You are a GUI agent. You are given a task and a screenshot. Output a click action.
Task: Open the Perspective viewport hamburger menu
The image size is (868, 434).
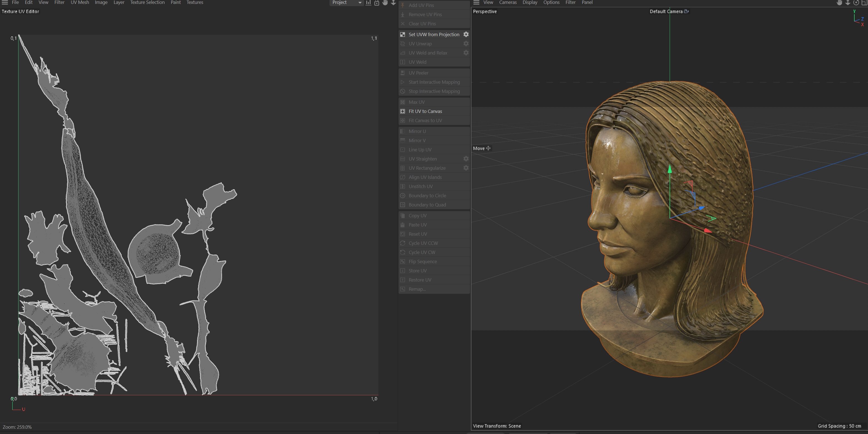(x=476, y=2)
